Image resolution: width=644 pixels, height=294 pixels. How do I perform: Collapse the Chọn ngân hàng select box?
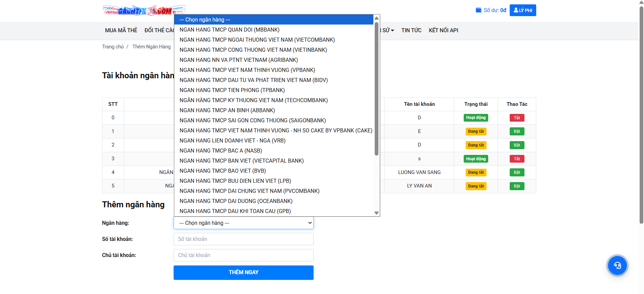243,223
